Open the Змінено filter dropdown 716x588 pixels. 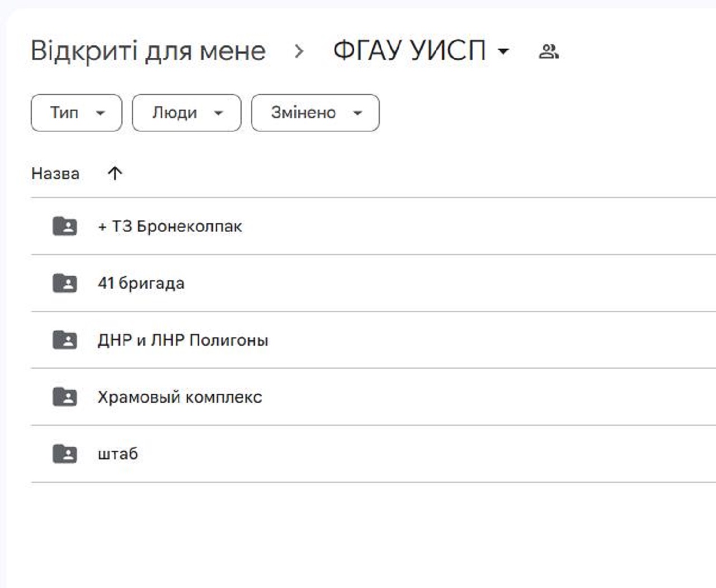(315, 113)
